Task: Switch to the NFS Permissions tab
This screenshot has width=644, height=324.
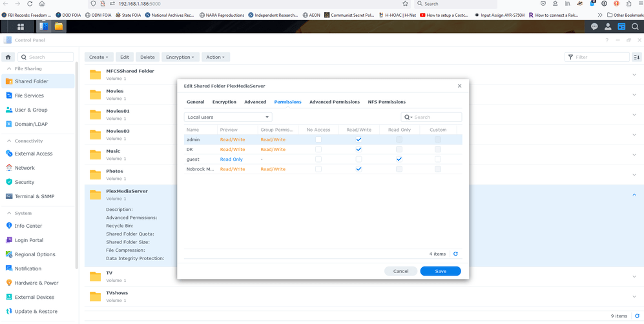Action: (x=387, y=102)
